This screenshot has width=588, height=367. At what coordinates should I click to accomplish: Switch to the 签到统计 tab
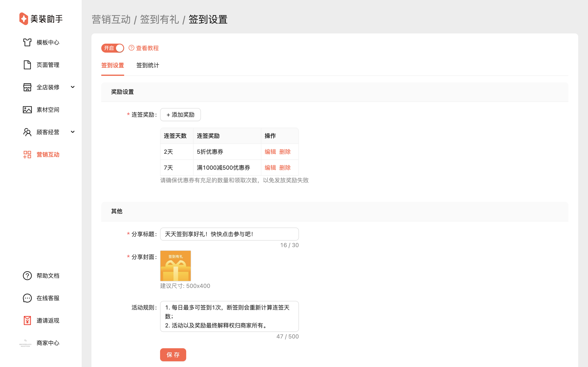pos(147,65)
